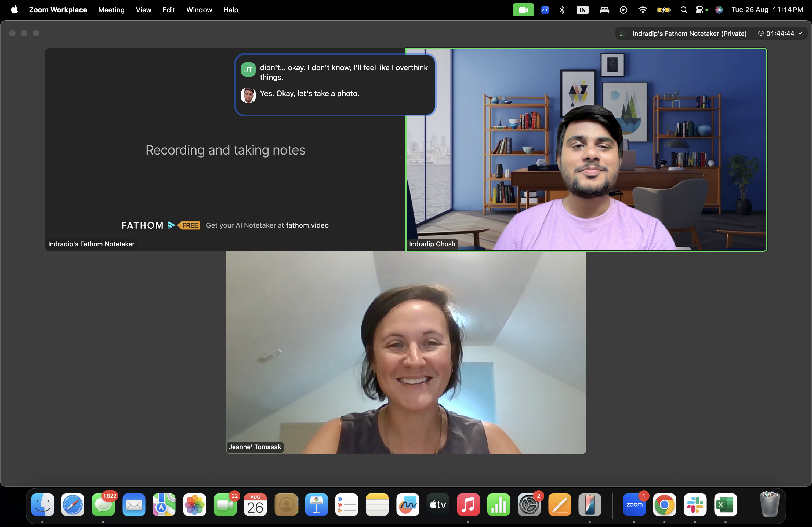Viewport: 812px width, 527px height.
Task: Open Control Center toggle icon
Action: pyautogui.click(x=699, y=10)
